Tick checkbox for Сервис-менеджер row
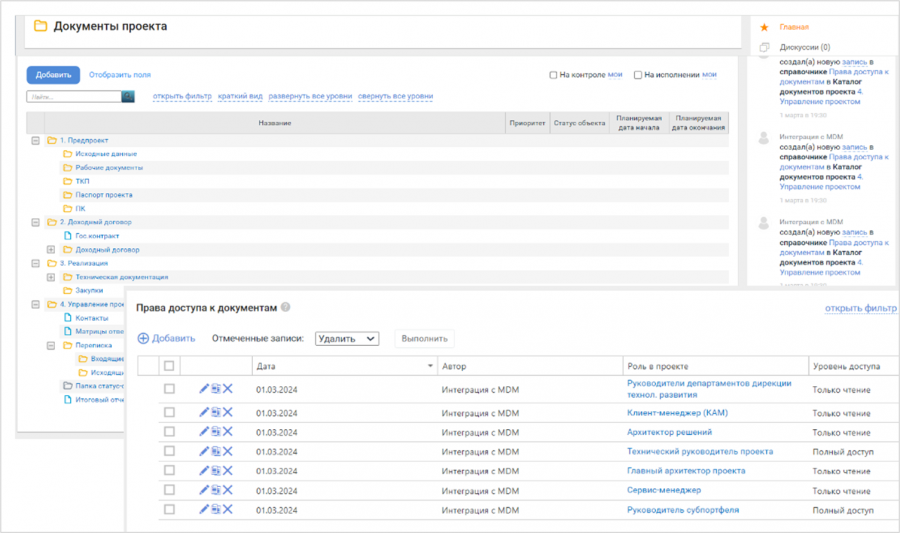900x533 pixels. (169, 490)
